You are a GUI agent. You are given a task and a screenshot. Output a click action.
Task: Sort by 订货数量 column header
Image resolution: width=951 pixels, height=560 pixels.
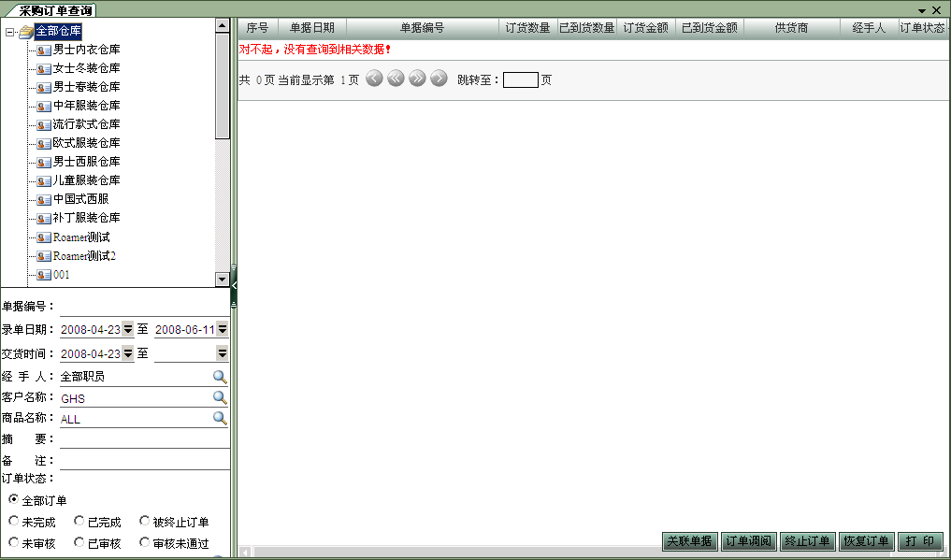point(527,28)
